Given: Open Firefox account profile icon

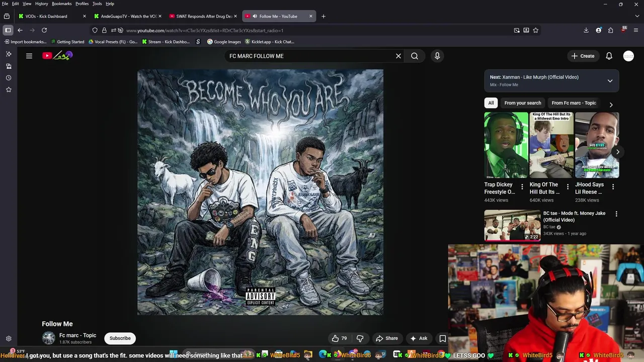Looking at the screenshot, I should click(x=598, y=30).
